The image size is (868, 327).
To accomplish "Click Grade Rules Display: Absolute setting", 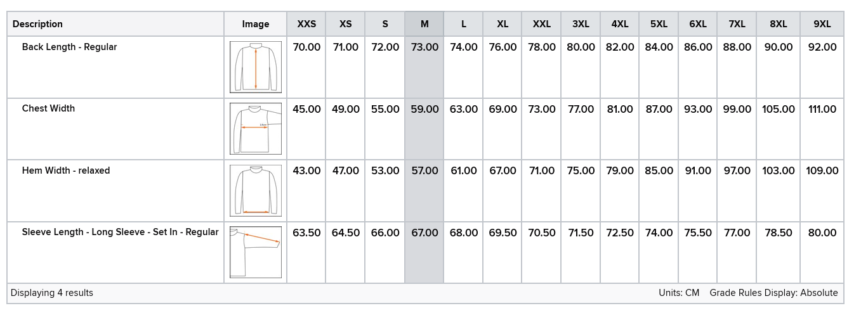I will [x=773, y=293].
